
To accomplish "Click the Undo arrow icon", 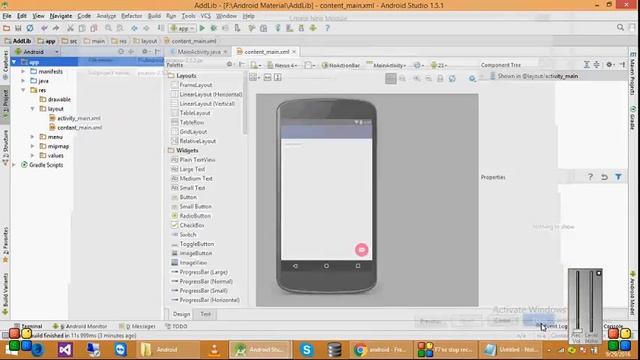I will pyautogui.click(x=44, y=28).
